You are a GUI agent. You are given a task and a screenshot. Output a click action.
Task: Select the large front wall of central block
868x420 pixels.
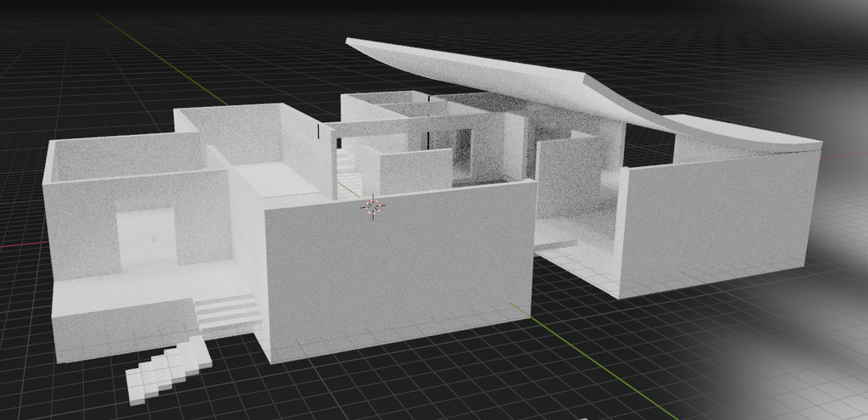398,272
